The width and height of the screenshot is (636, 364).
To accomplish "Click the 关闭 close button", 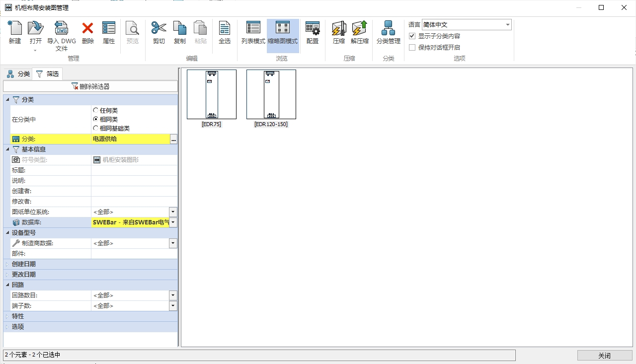I will click(x=604, y=356).
